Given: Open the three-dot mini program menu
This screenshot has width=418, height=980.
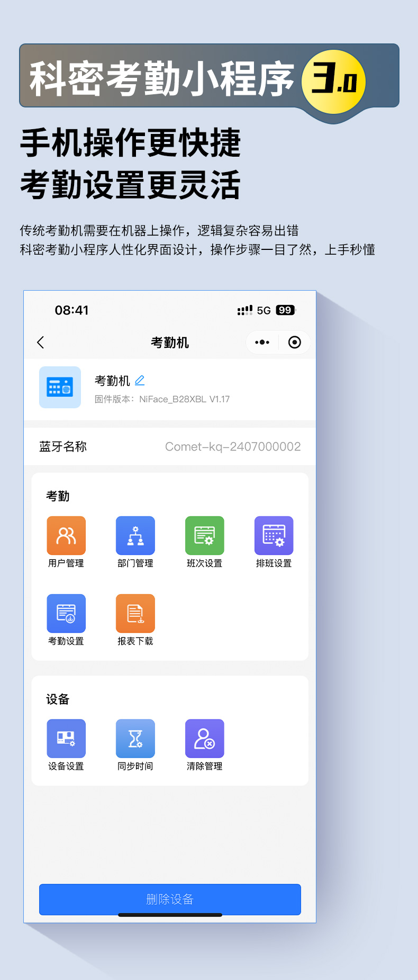Looking at the screenshot, I should [262, 343].
